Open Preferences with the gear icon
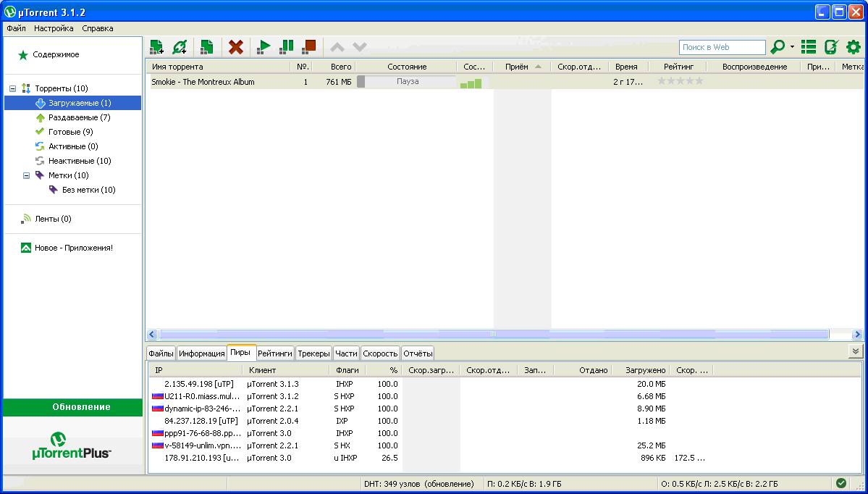This screenshot has height=494, width=868. 854,47
